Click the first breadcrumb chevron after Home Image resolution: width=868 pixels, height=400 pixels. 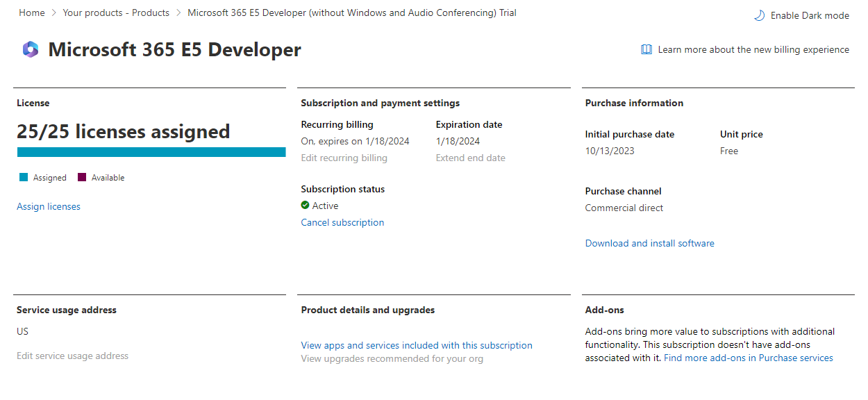pos(53,13)
